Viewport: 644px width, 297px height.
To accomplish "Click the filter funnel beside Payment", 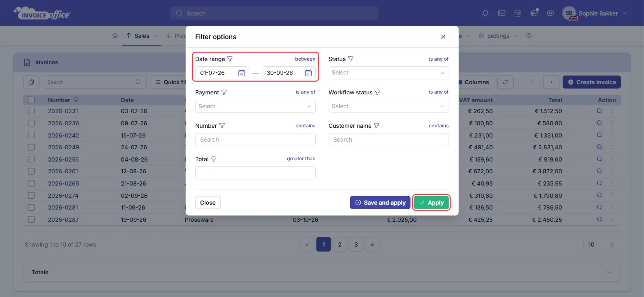I will (x=224, y=92).
